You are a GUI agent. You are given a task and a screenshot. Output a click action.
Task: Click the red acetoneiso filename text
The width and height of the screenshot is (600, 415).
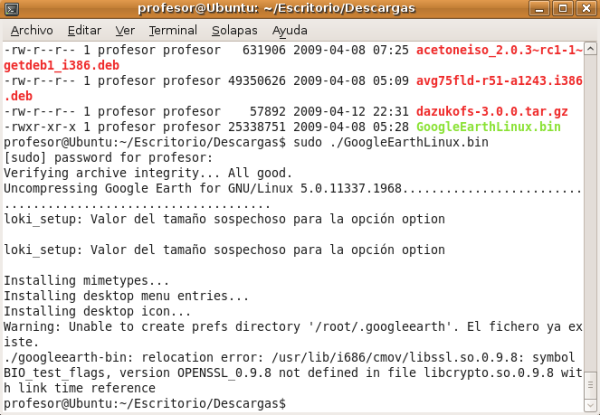498,50
